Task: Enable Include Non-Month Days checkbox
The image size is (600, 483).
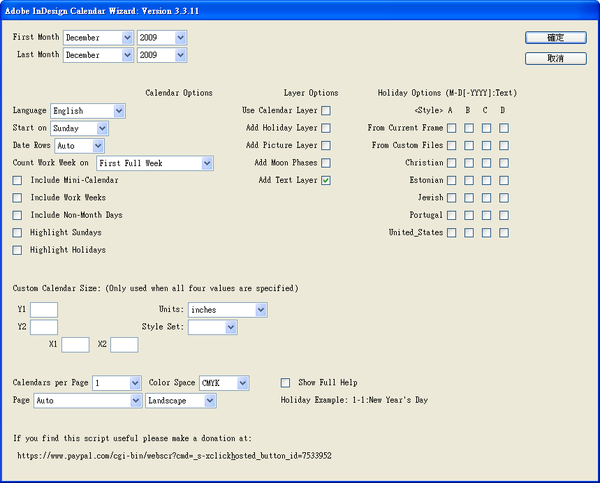Action: point(17,215)
